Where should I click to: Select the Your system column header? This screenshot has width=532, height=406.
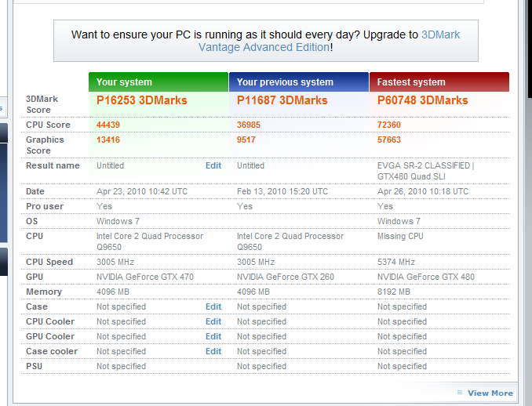pyautogui.click(x=159, y=82)
